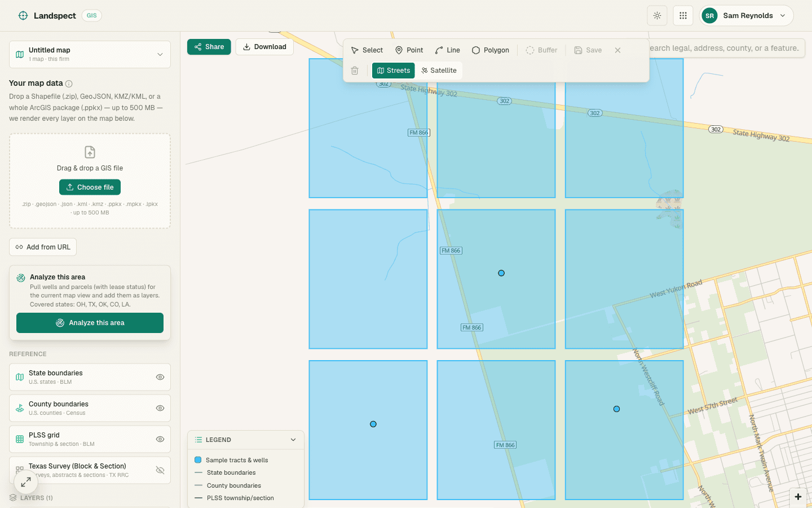Click Add from URL button
Screen dimensions: 812x508
click(43, 247)
